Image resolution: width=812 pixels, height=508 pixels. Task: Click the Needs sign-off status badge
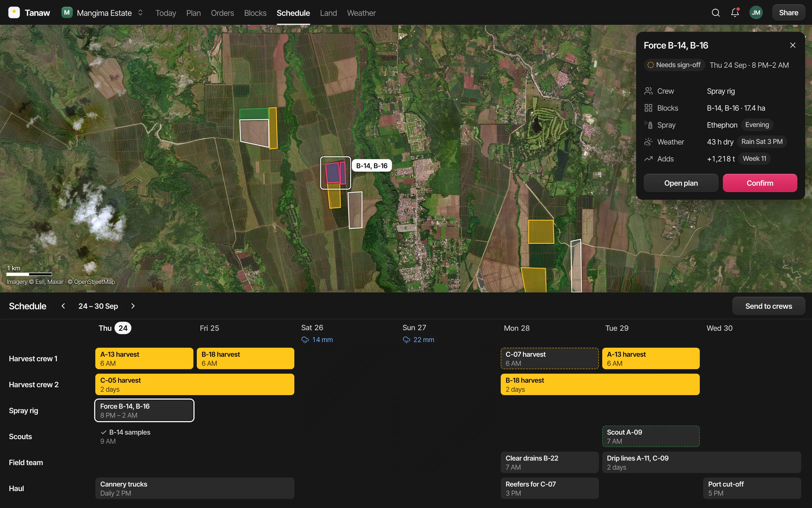tap(674, 65)
